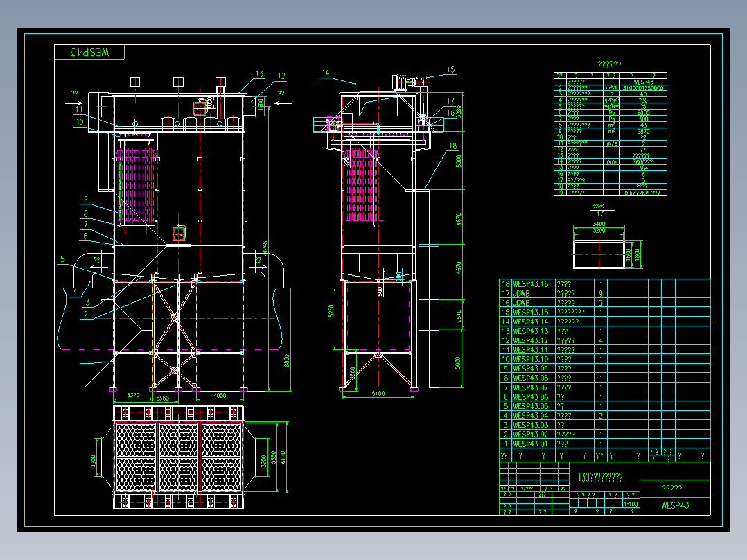The width and height of the screenshot is (747, 560).
Task: Select the 3650 dimension in side view
Action: click(353, 373)
